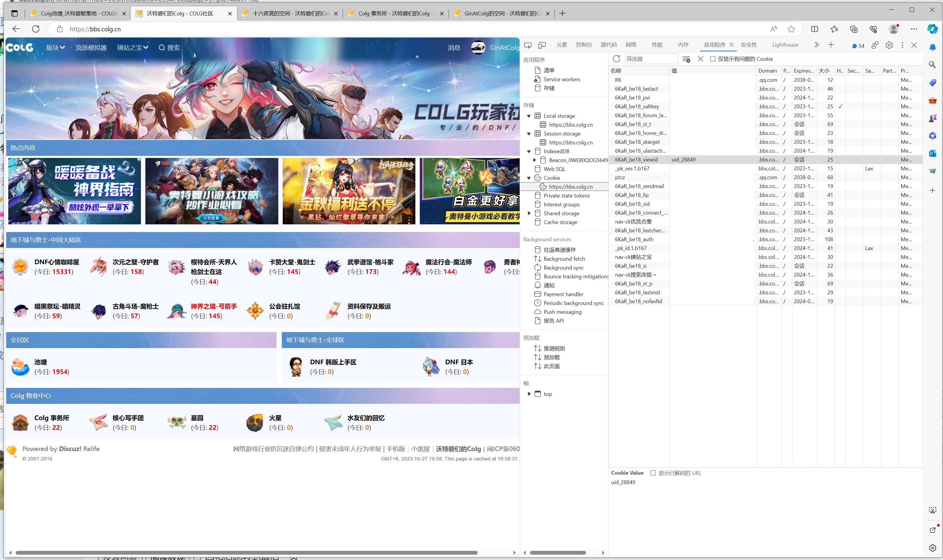Select the Service workers item
The image size is (943, 560).
click(562, 79)
